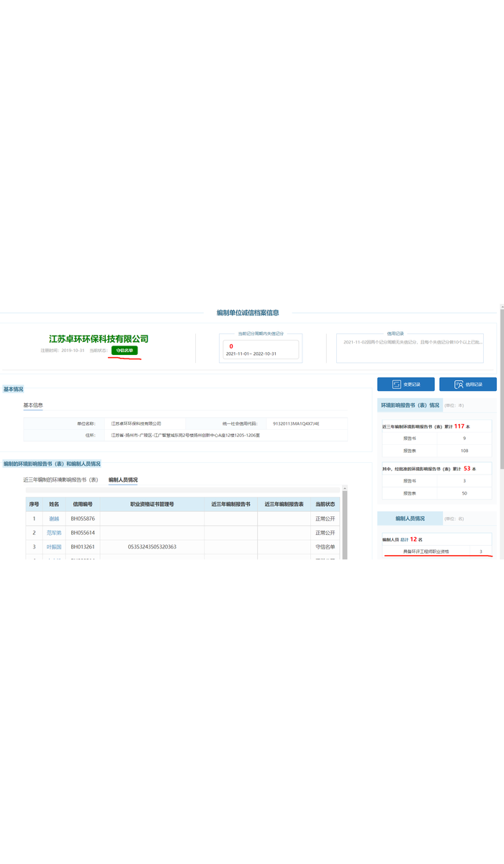Click the 变更记录 button icon
Screen dimensions: 504x864
[x=396, y=384]
